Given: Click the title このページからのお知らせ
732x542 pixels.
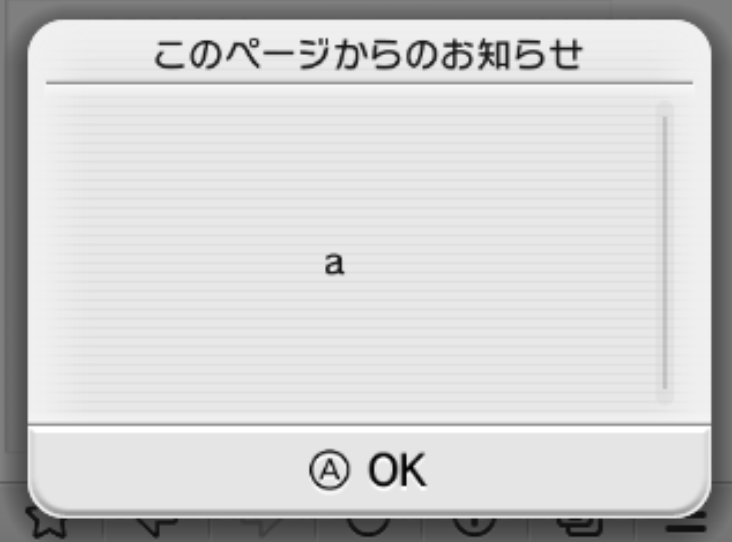Looking at the screenshot, I should (368, 55).
